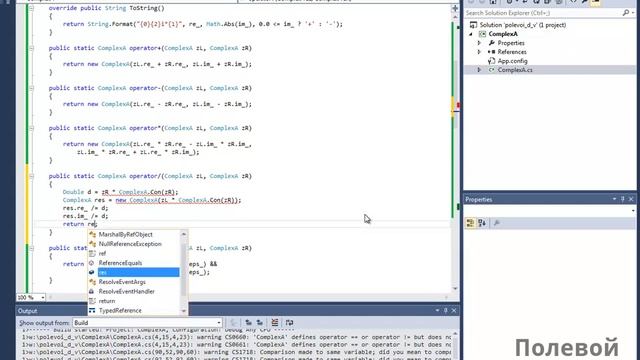Image resolution: width=640 pixels, height=360 pixels.
Task: Select Solution 'polevoi_d_v' node
Action: (522, 25)
